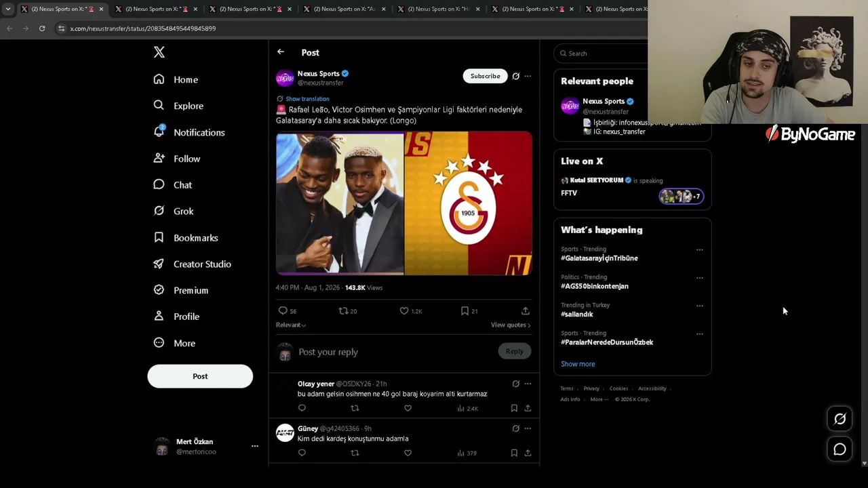Open site information icon beside the URL
The width and height of the screenshot is (868, 488).
(62, 28)
